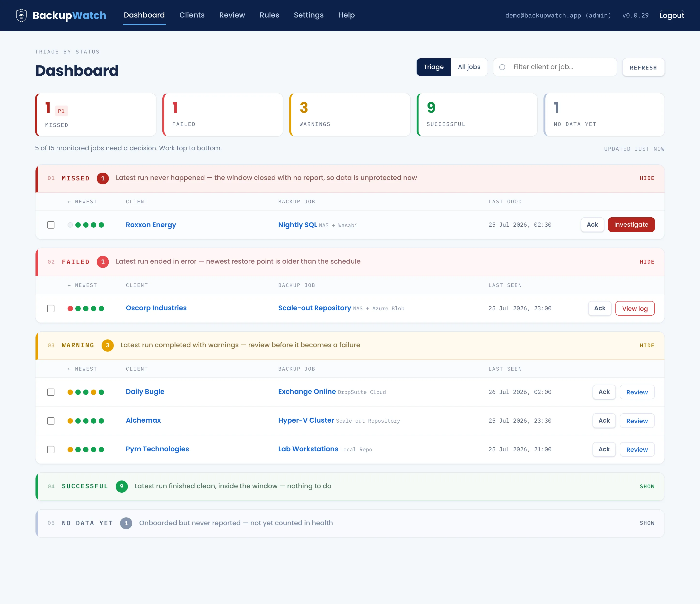Open the Exchange Online job link
The width and height of the screenshot is (700, 604).
(307, 391)
